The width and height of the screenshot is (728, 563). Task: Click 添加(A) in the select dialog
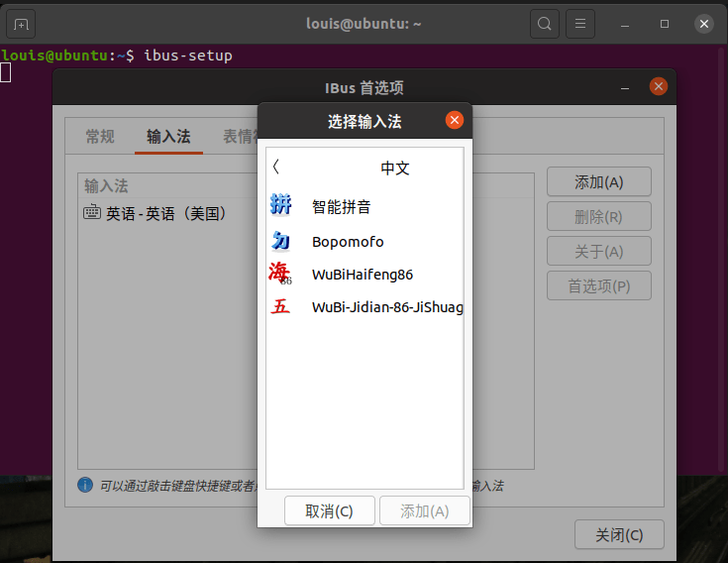(x=424, y=510)
